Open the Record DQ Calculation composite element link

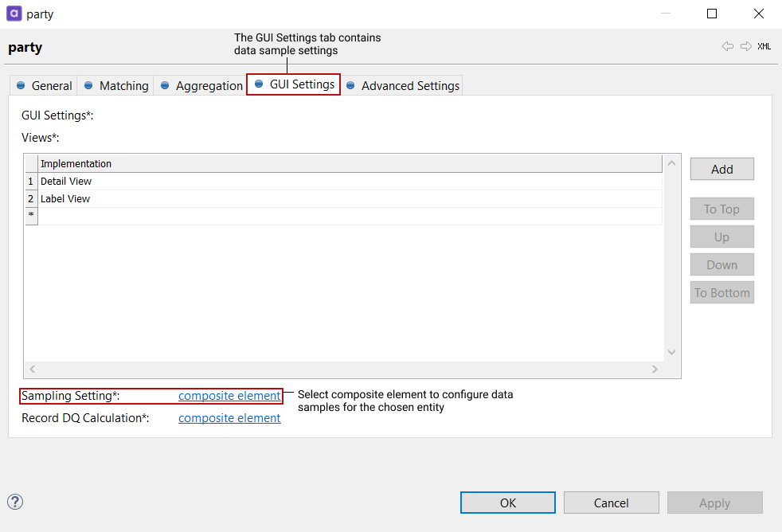229,417
